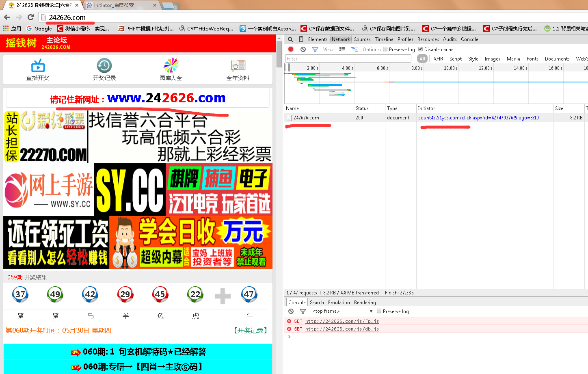The width and height of the screenshot is (588, 374).
Task: Uncheck Disable cache checkbox
Action: [420, 49]
